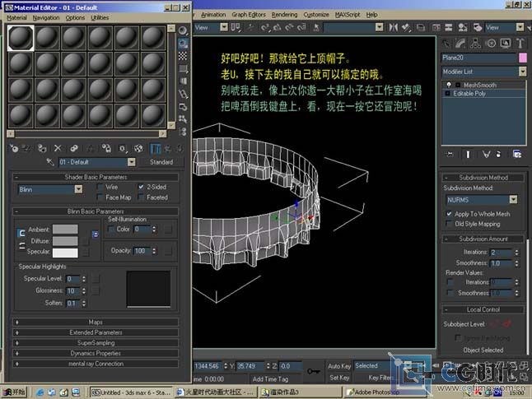The width and height of the screenshot is (532, 399).
Task: Click Windows Start button on taskbar
Action: pos(14,392)
